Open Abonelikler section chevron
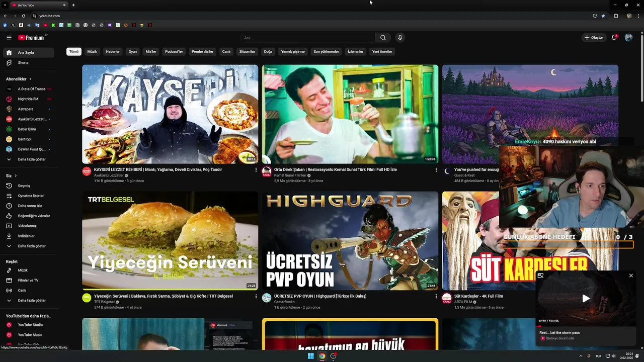 30,79
